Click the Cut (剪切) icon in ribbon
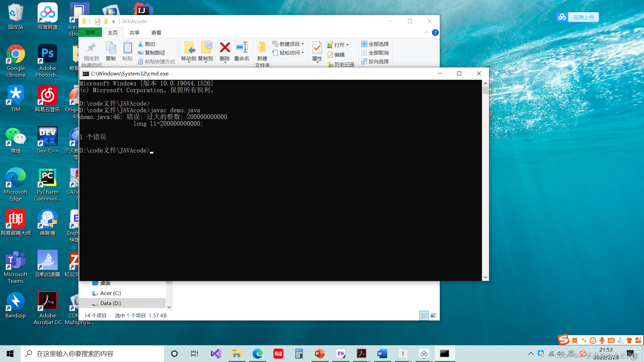This screenshot has height=362, width=644. coord(141,44)
